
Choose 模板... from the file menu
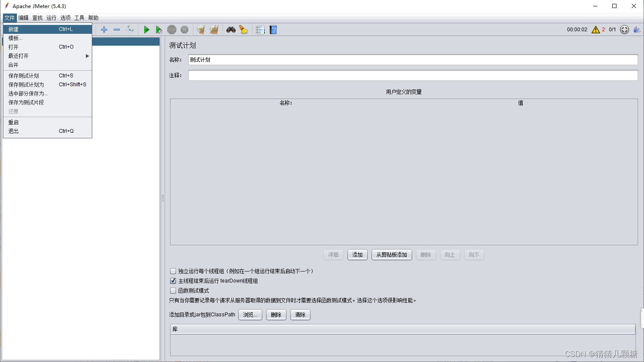(47, 38)
